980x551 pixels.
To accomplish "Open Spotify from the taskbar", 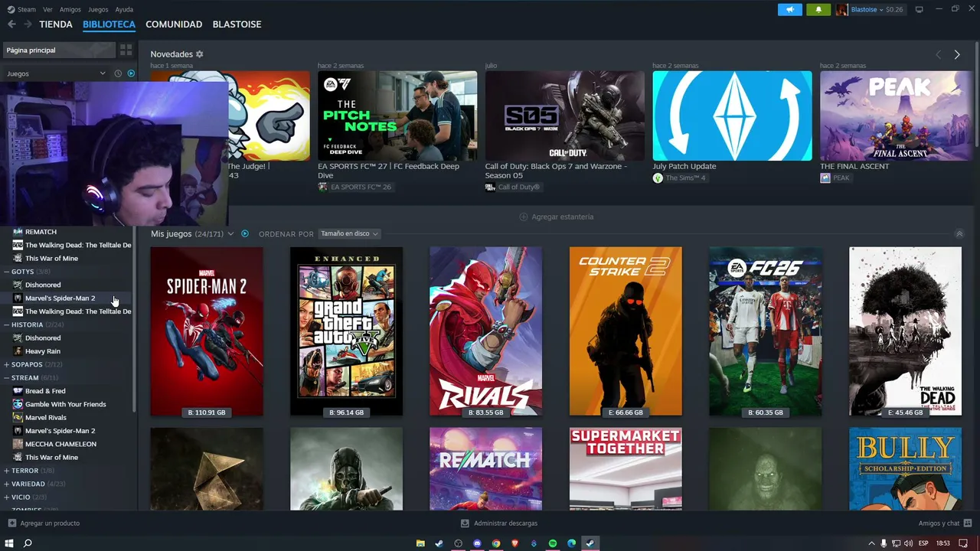I will 553,543.
